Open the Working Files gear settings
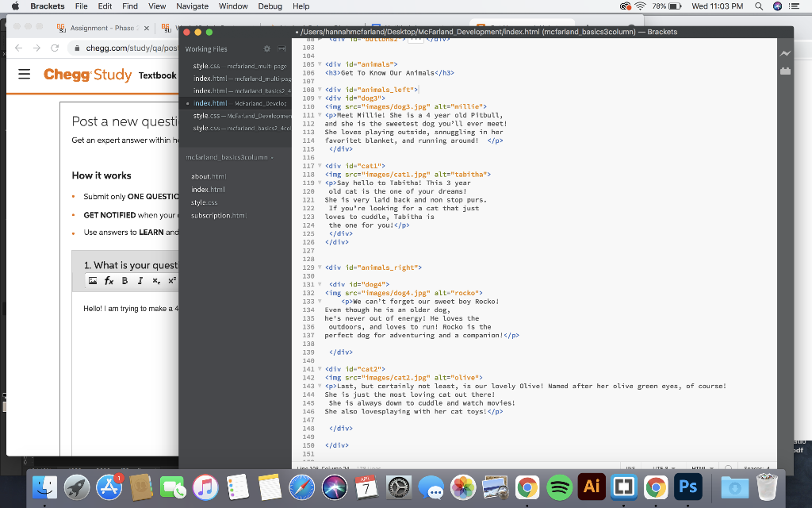This screenshot has height=508, width=812. pos(266,48)
